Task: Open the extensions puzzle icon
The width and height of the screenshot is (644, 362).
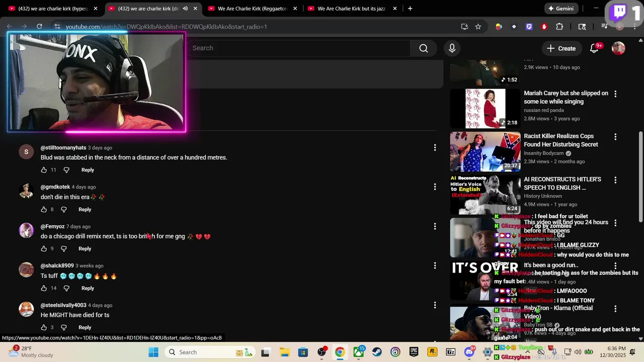Action: tap(559, 27)
